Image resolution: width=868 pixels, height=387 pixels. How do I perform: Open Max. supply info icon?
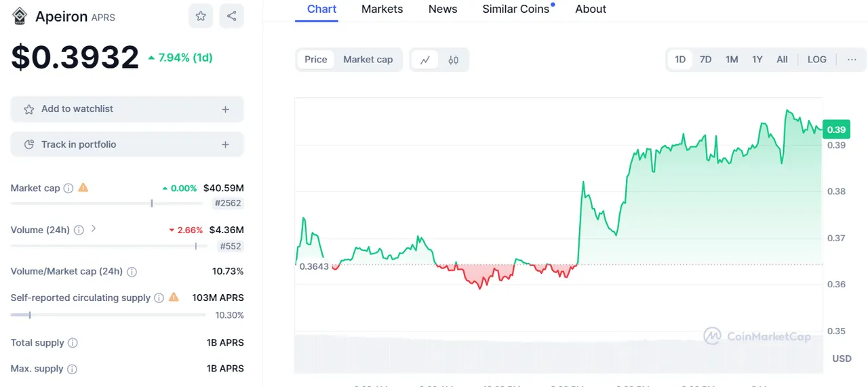pos(72,369)
